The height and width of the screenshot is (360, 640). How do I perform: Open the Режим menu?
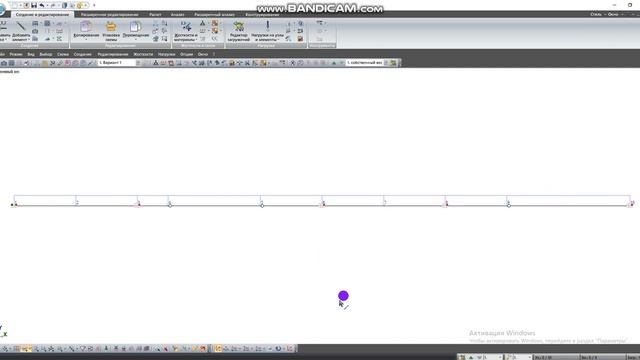[16, 54]
